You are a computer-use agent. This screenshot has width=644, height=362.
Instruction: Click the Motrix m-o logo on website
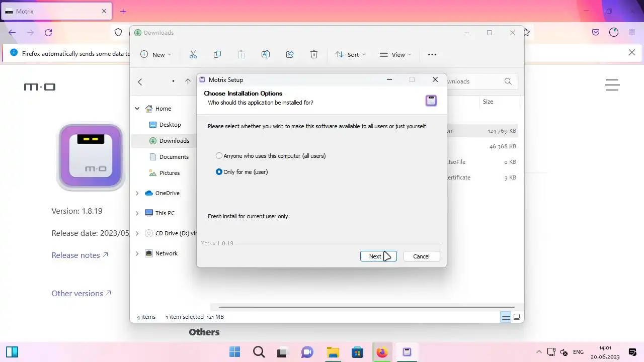[40, 87]
